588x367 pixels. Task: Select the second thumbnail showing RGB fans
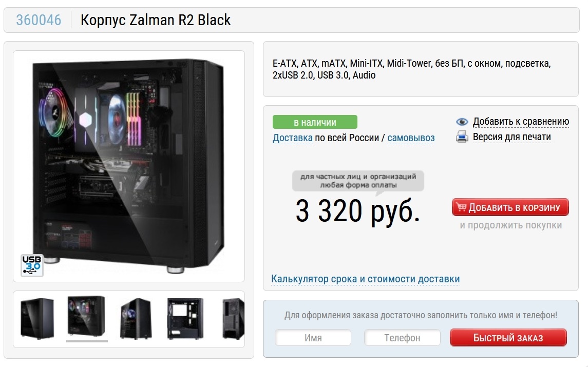click(x=86, y=317)
